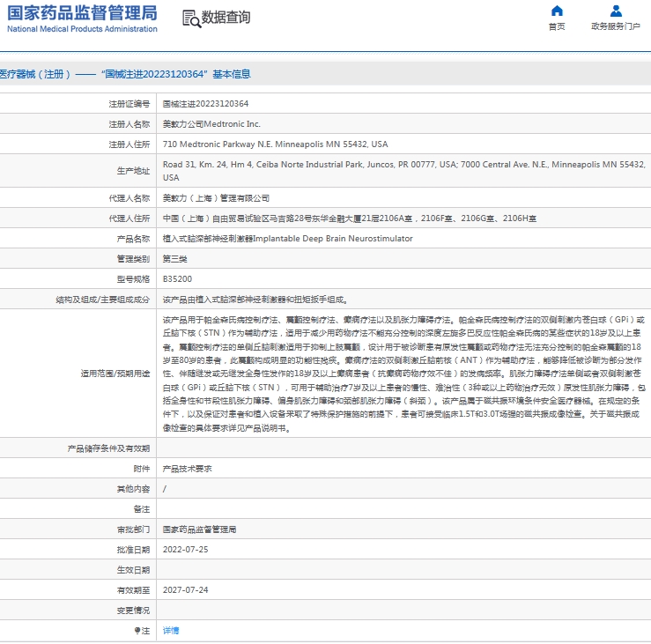
Task: Click the 适用范围/预期用途 label
Action: 115,374
